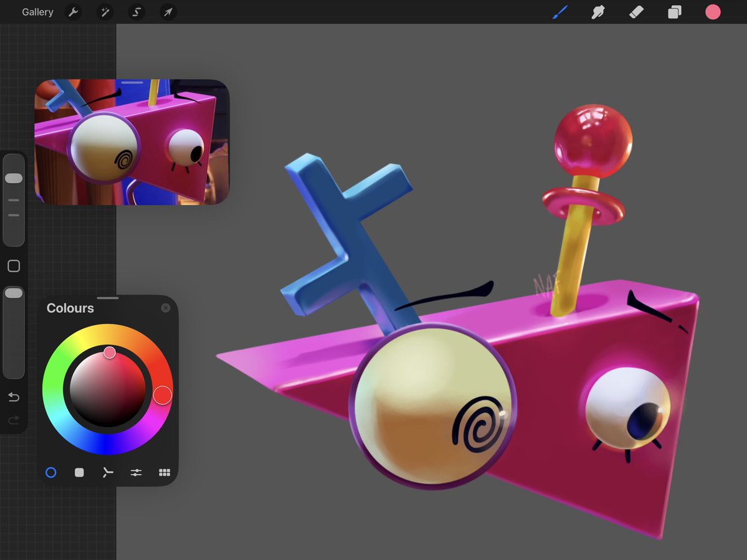Tap the Colours panel drag handle
This screenshot has height=560, width=747.
(x=108, y=298)
